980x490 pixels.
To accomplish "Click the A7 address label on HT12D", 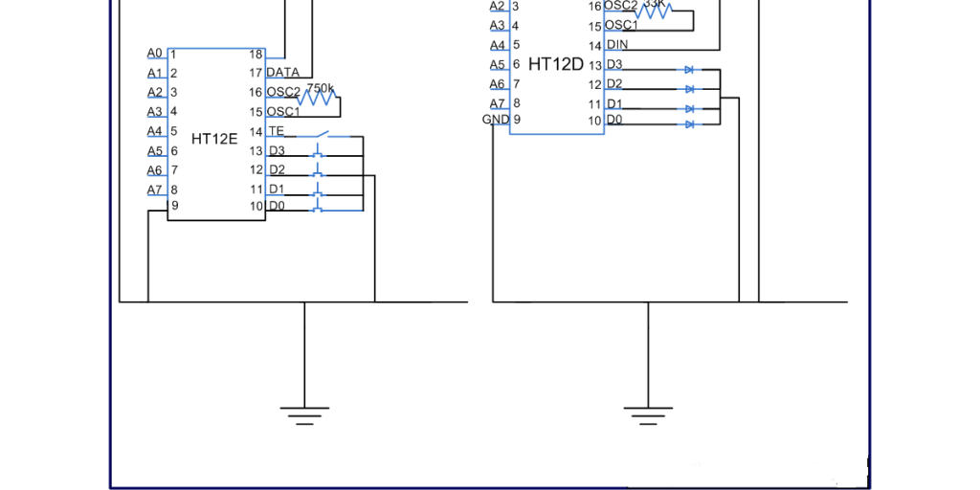I will pyautogui.click(x=497, y=103).
